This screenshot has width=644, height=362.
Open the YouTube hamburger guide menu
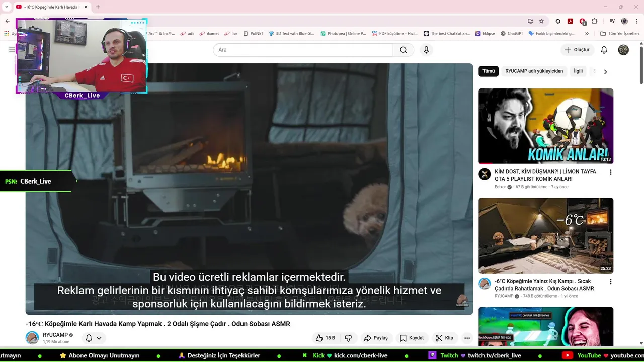point(12,50)
